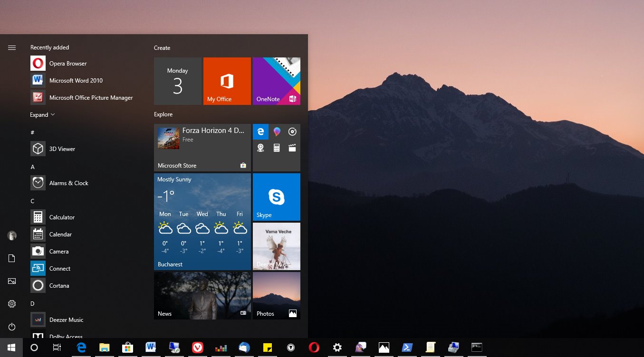644x357 pixels.
Task: Click the Explore group header
Action: coord(163,114)
